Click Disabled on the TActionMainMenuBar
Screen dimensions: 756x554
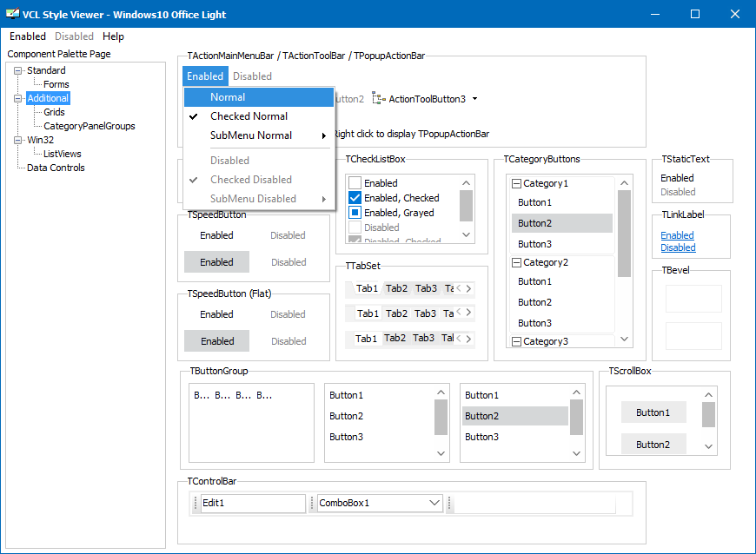(x=252, y=76)
